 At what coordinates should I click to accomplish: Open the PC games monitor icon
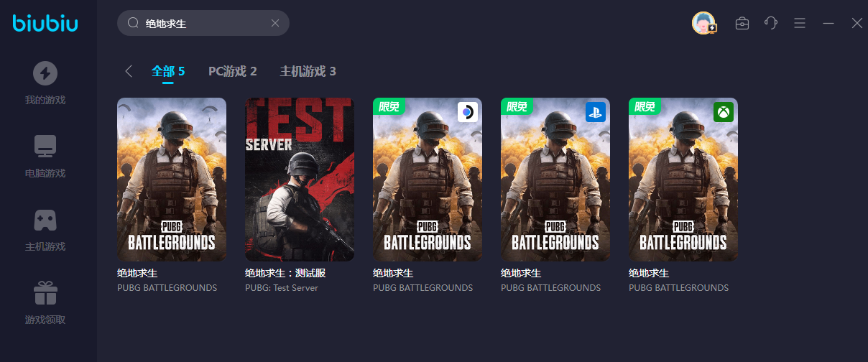[x=45, y=147]
